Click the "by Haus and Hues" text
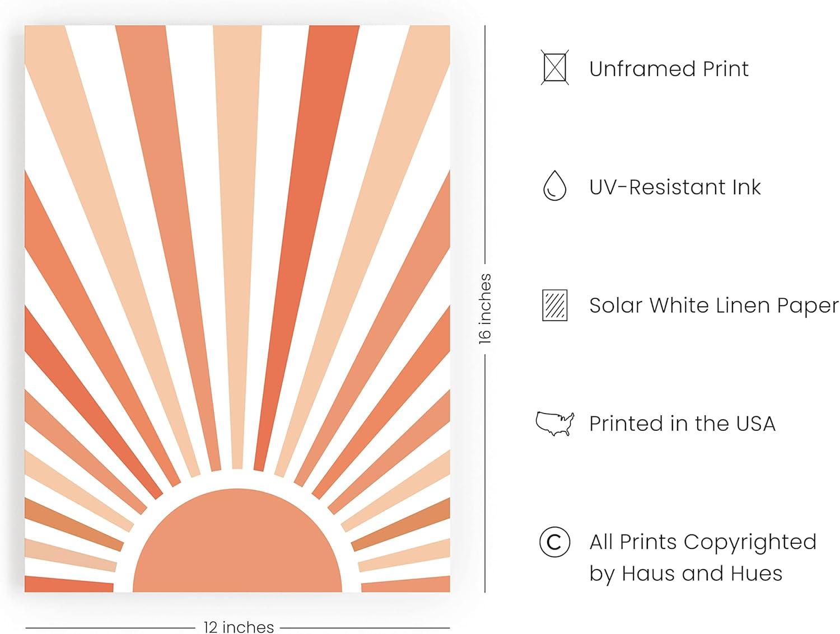 coord(685,573)
